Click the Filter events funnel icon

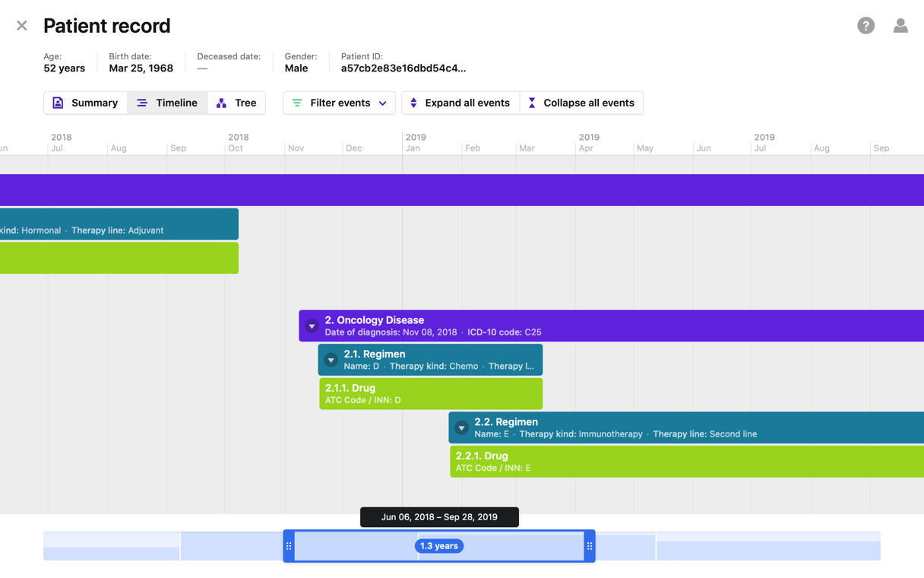coord(297,103)
